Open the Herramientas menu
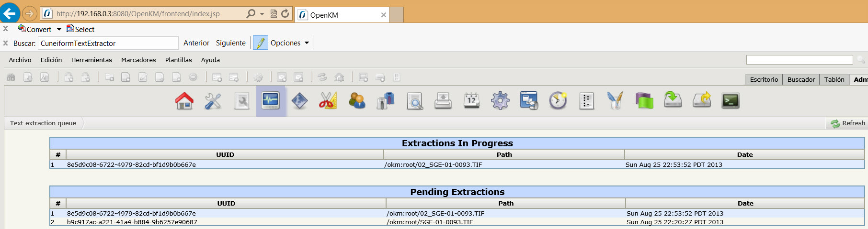 click(x=91, y=60)
